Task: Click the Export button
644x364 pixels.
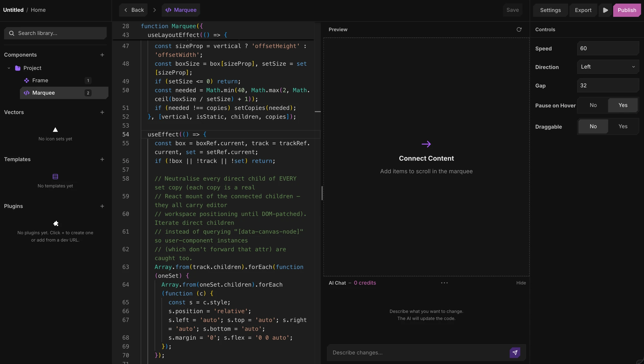Action: click(x=583, y=10)
